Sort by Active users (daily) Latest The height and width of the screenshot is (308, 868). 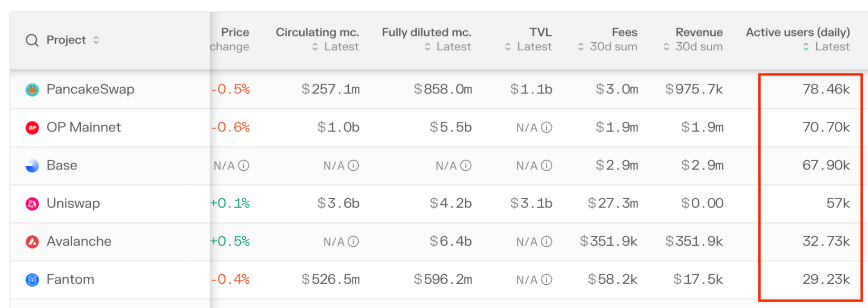click(806, 47)
